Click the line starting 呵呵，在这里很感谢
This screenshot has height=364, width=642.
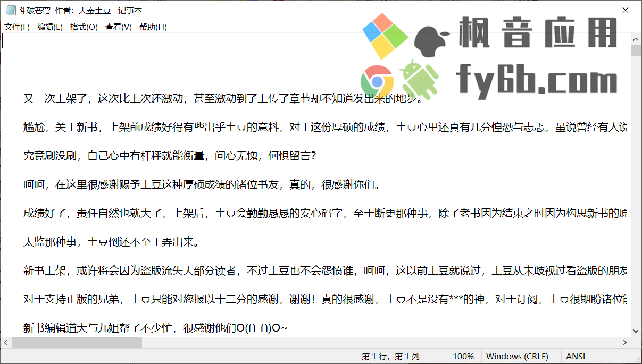click(x=202, y=185)
